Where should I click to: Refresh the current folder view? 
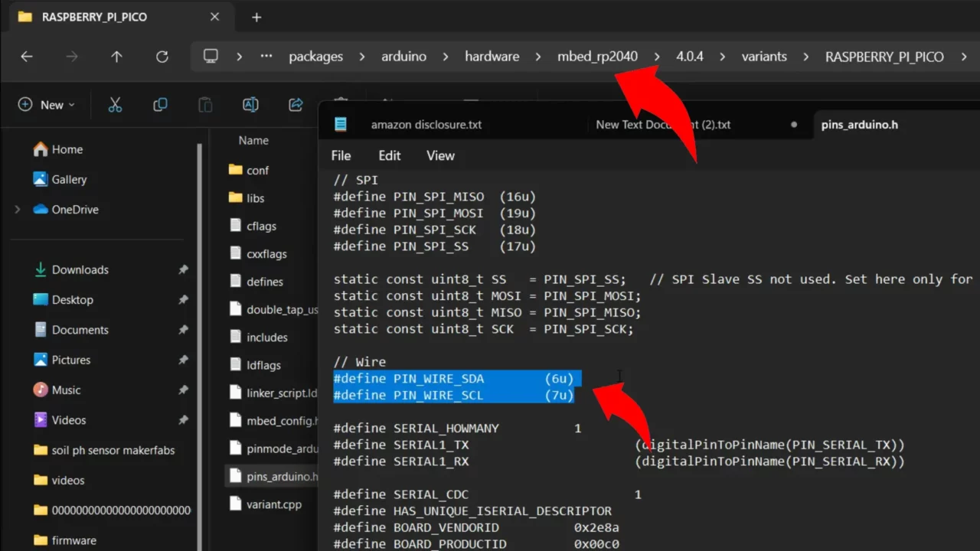162,57
